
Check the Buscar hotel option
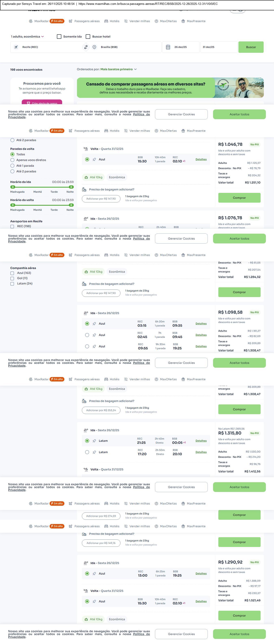coord(88,37)
